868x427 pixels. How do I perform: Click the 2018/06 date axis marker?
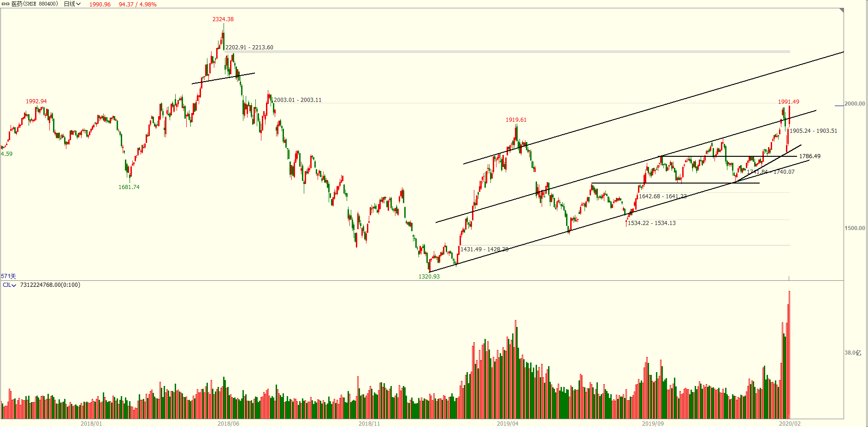coord(228,423)
